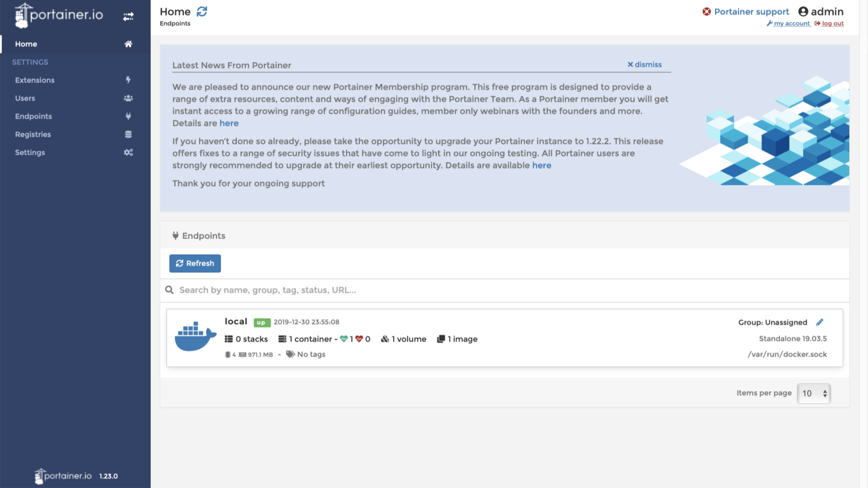
Task: Click the Portainer logo at top left
Action: 59,15
